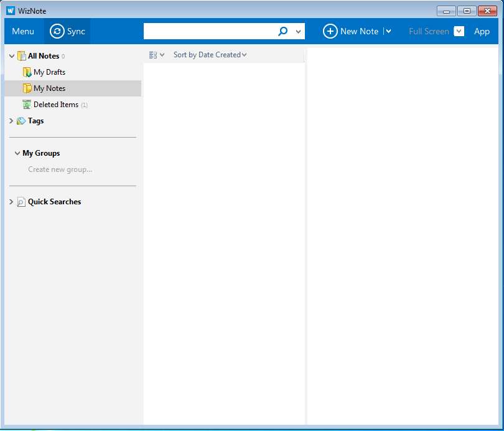This screenshot has width=504, height=431.
Task: Open the Sort by Date Created dropdown
Action: 210,55
